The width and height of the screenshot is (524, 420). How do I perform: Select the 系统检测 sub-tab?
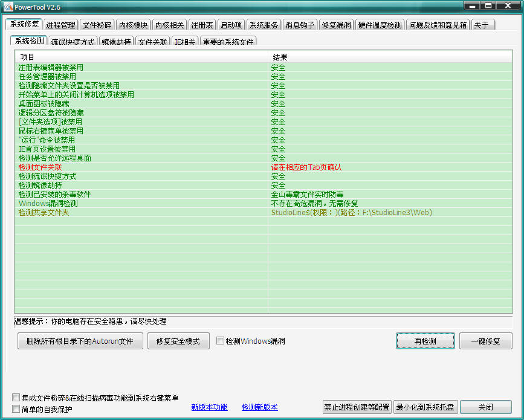(x=30, y=40)
